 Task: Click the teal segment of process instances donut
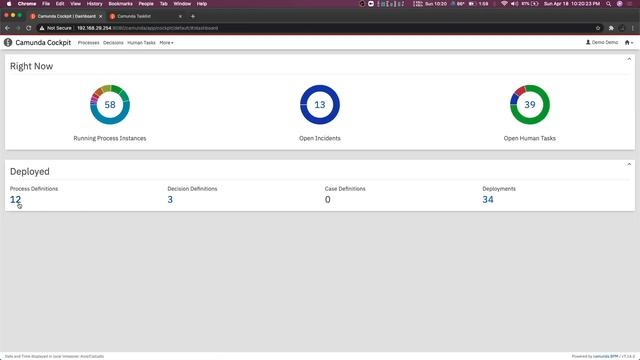coord(109,120)
